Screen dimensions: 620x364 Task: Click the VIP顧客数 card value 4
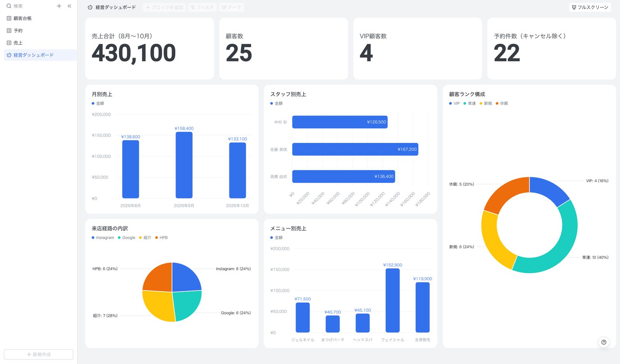pyautogui.click(x=366, y=53)
